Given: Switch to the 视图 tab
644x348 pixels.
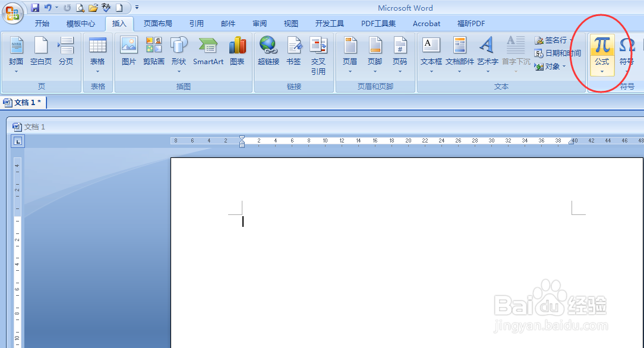Looking at the screenshot, I should click(291, 23).
